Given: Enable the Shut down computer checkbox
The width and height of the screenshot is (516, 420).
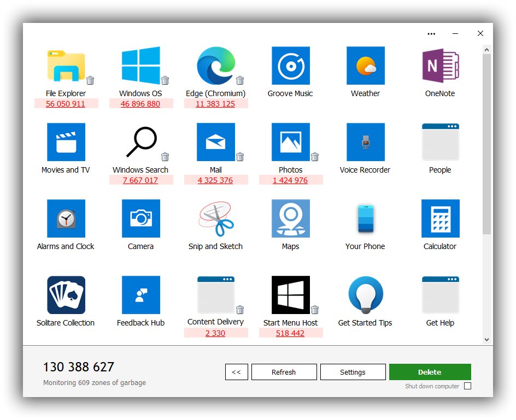Looking at the screenshot, I should (x=468, y=386).
